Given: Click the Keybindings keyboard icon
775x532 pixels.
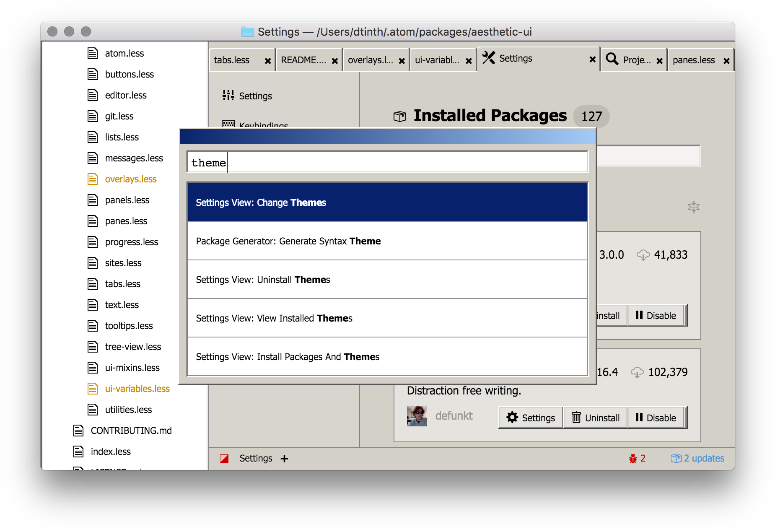Looking at the screenshot, I should click(x=228, y=124).
